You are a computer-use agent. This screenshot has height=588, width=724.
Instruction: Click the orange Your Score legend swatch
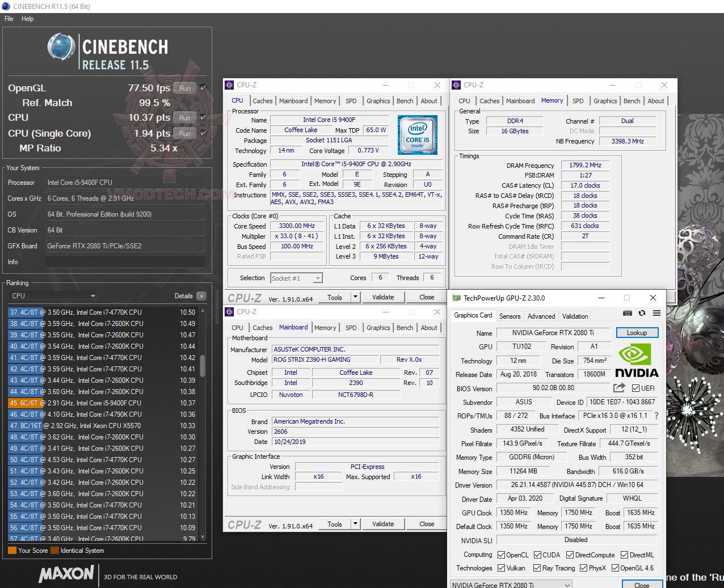tap(12, 550)
